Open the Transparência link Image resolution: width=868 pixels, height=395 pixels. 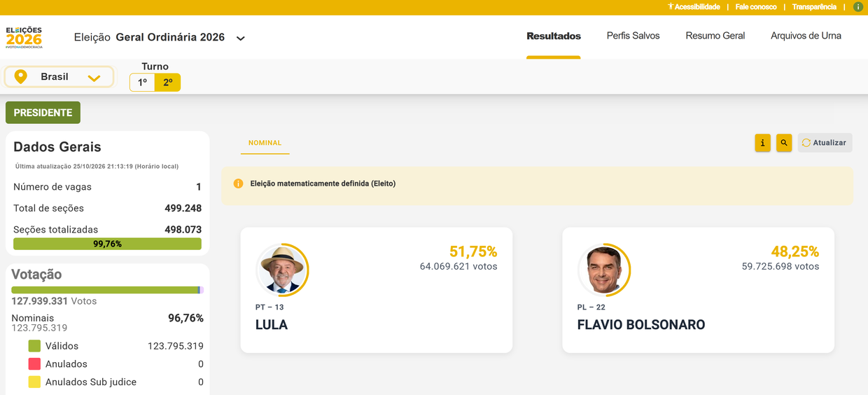814,7
